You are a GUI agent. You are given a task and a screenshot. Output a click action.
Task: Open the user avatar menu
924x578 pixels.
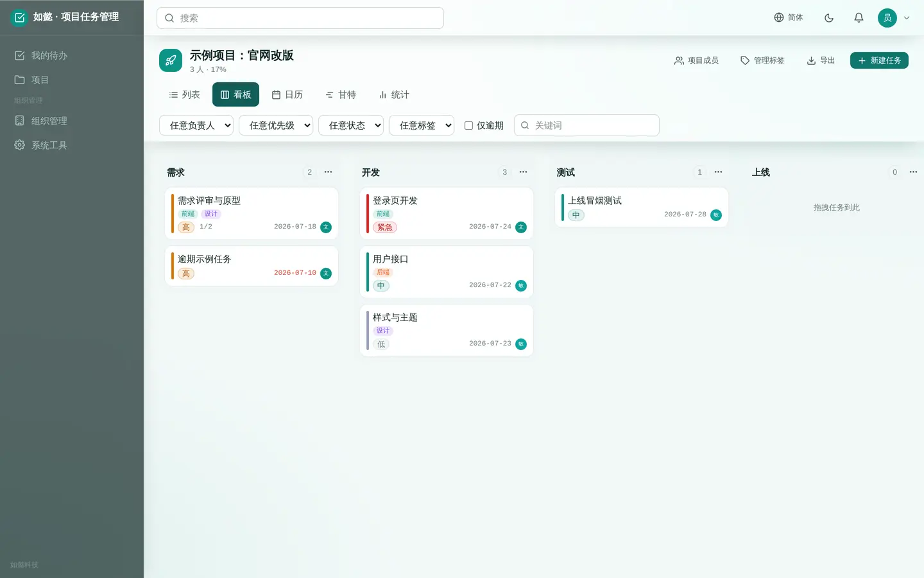coord(894,18)
